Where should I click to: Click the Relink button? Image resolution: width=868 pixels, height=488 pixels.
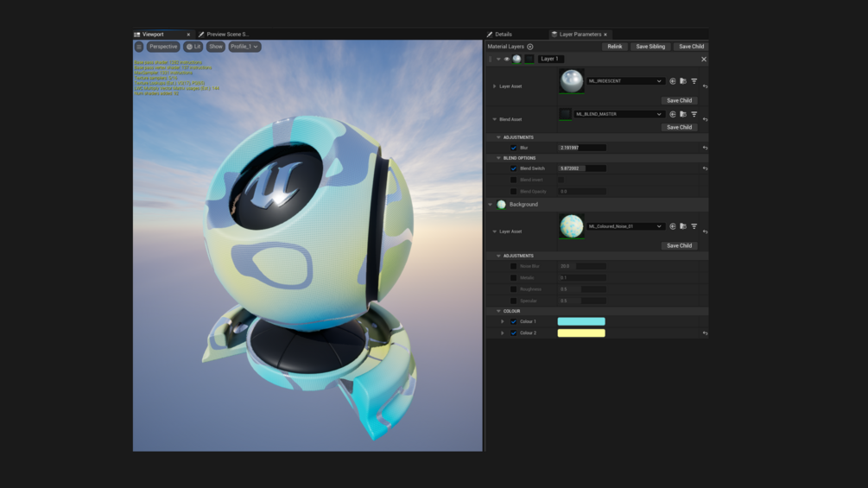click(x=614, y=47)
